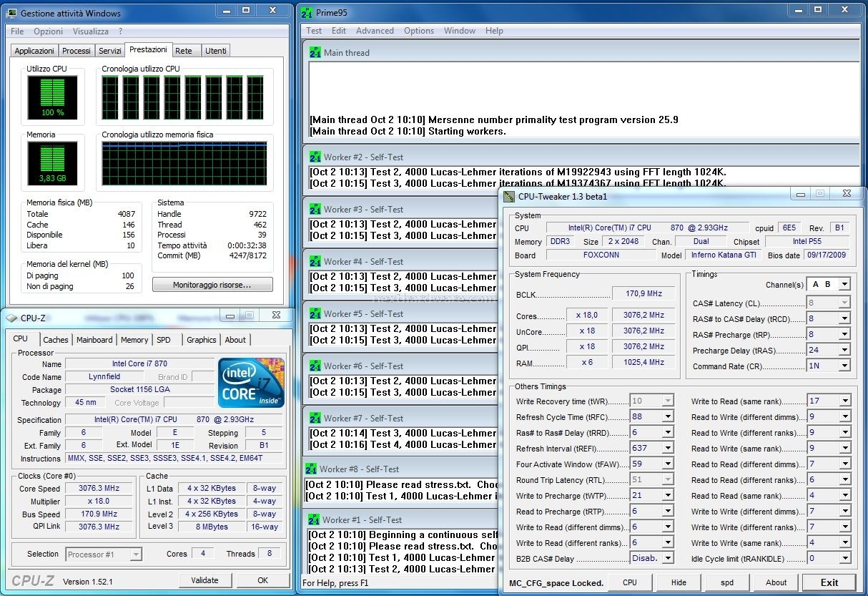Click the Worker #5 Self-Test window icon

pyautogui.click(x=315, y=313)
